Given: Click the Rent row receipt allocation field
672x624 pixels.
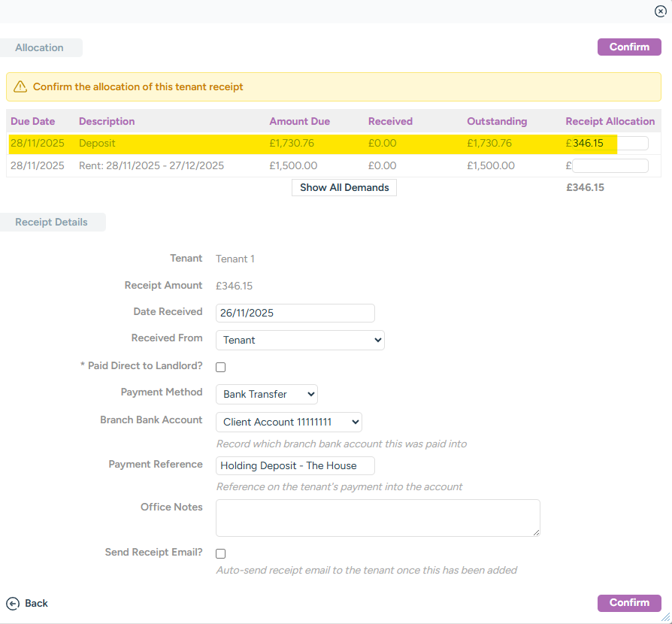Looking at the screenshot, I should point(610,165).
